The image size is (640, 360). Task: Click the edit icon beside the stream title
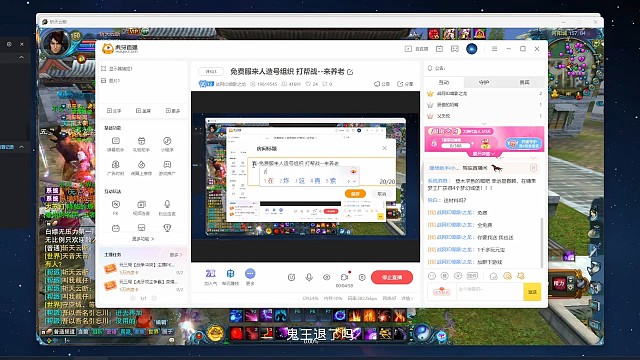350,72
